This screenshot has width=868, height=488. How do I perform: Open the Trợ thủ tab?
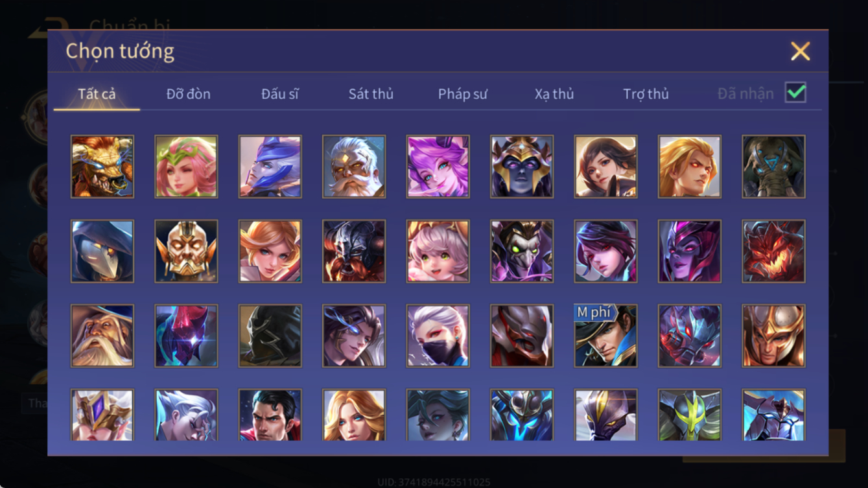[x=646, y=94]
